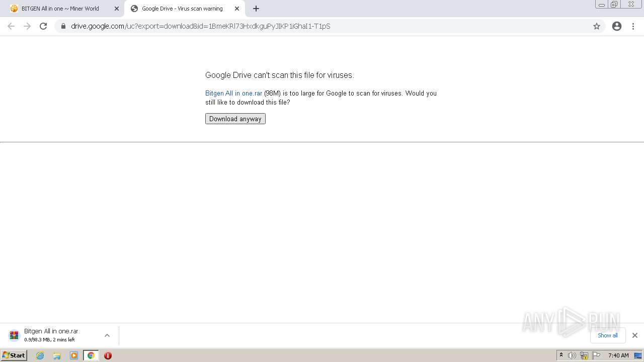Viewport: 644px width, 362px height.
Task: Switch to BITGEN All in one tab
Action: [x=60, y=9]
